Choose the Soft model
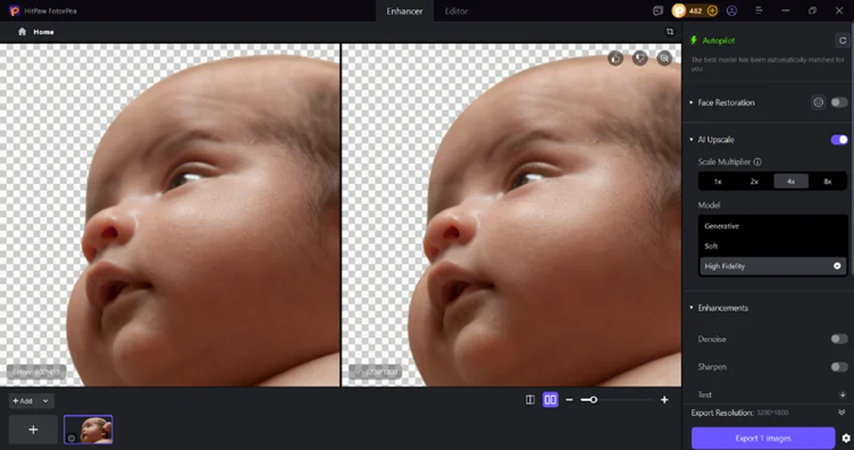Image resolution: width=854 pixels, height=450 pixels. [x=773, y=246]
